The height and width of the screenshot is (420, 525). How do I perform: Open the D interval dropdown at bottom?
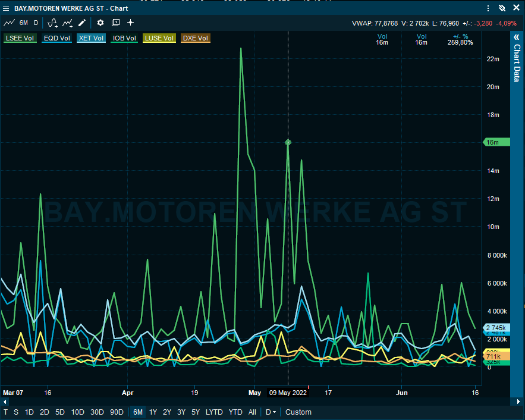pyautogui.click(x=271, y=412)
